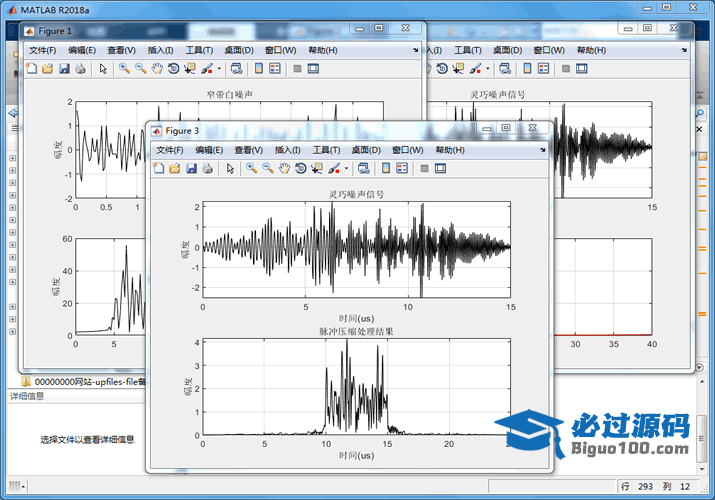This screenshot has width=715, height=500.
Task: Show plot tools in the back figure window
Action: (x=582, y=69)
